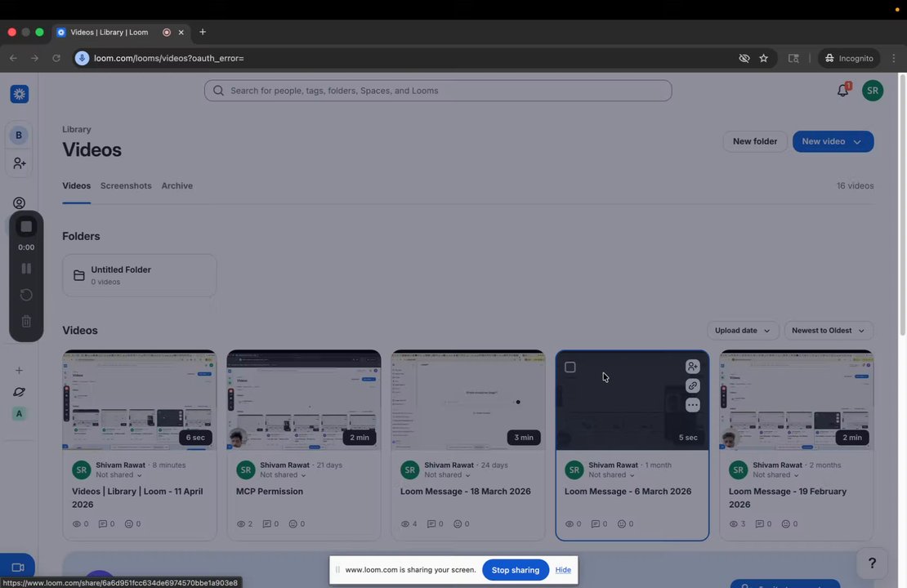The image size is (907, 588).
Task: Open Videos | Library | Loom - 11 April title
Action: pos(137,498)
